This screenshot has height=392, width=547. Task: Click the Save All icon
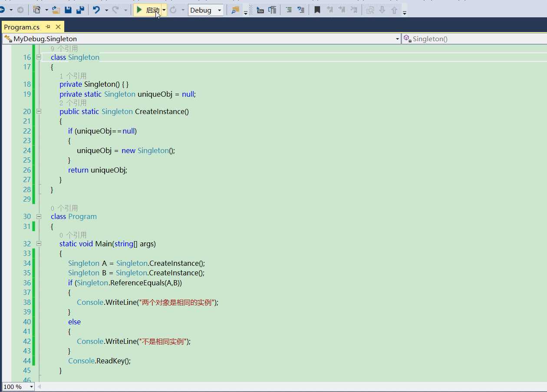(x=80, y=10)
